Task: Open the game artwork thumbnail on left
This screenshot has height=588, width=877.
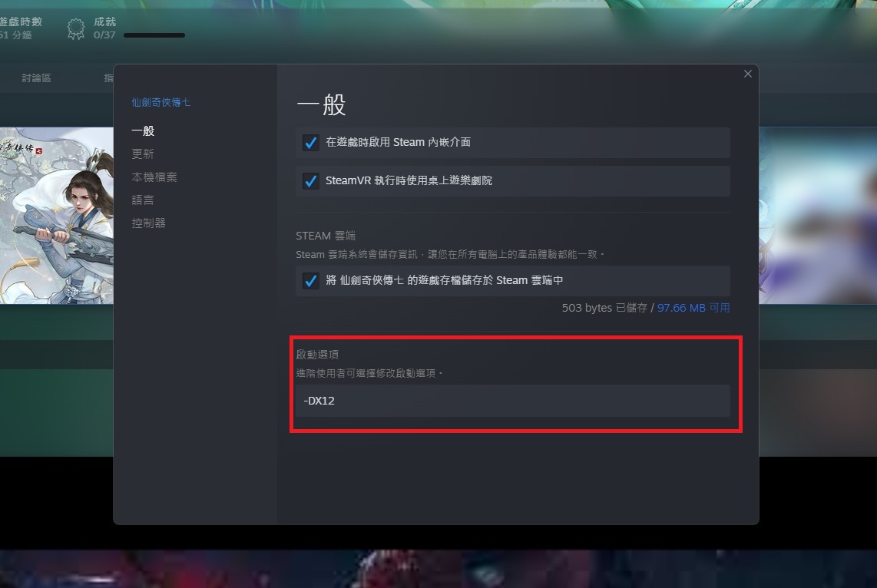Action: [x=56, y=215]
